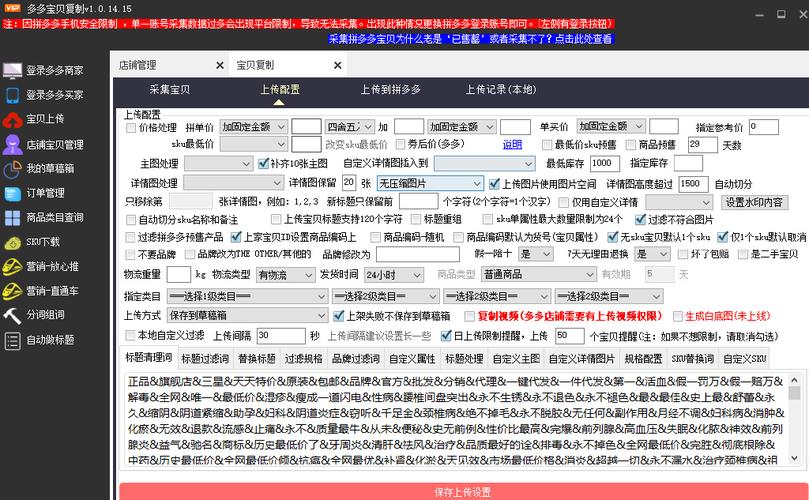The width and height of the screenshot is (809, 500).
Task: Enable 生成白底图 checkbox
Action: [678, 316]
